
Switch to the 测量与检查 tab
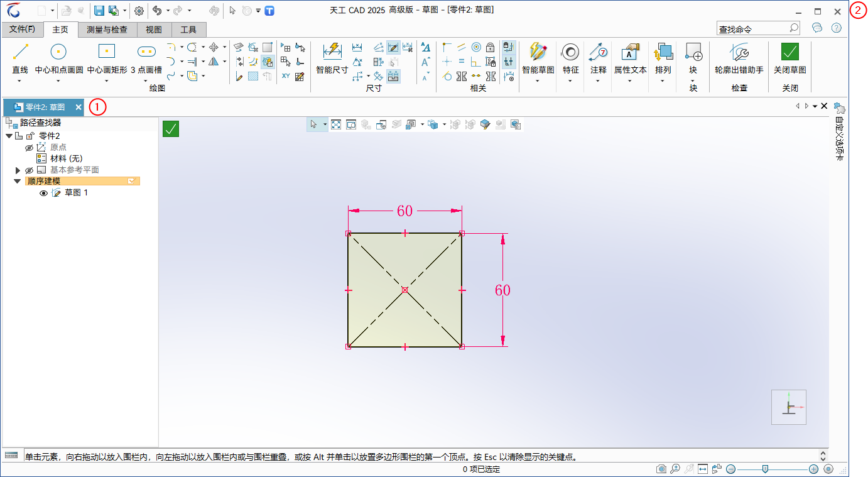click(107, 30)
